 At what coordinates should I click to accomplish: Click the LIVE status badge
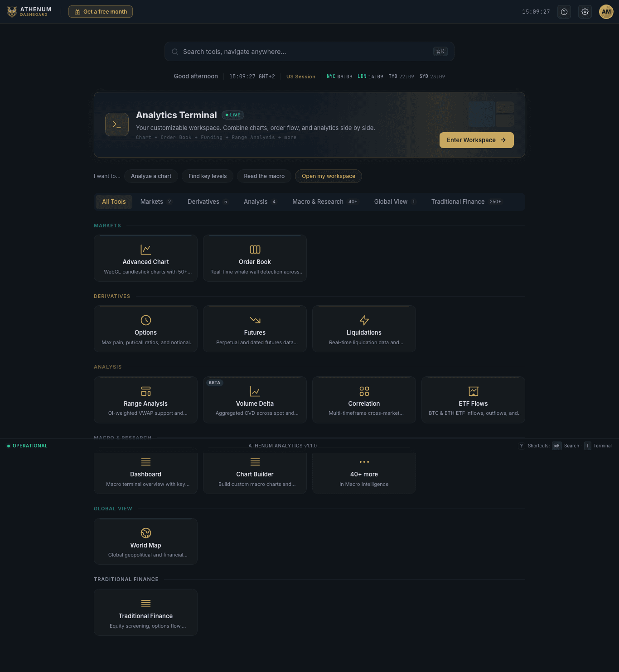coord(233,115)
